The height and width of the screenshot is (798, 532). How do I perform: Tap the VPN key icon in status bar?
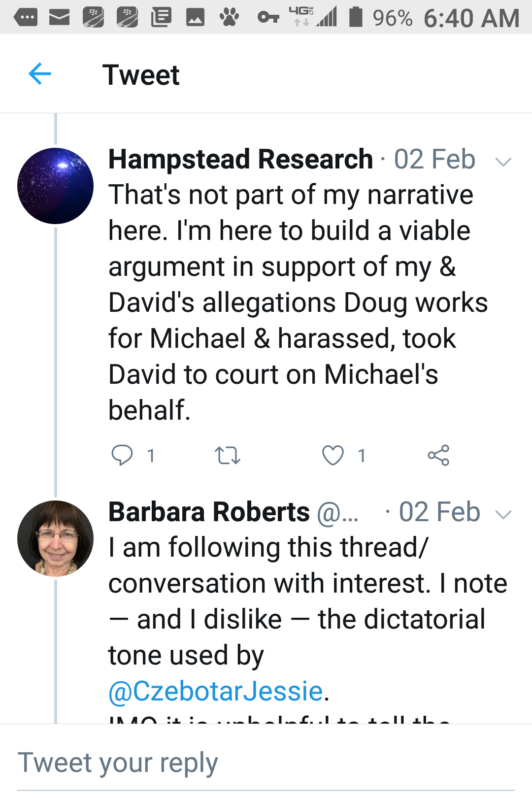point(268,18)
